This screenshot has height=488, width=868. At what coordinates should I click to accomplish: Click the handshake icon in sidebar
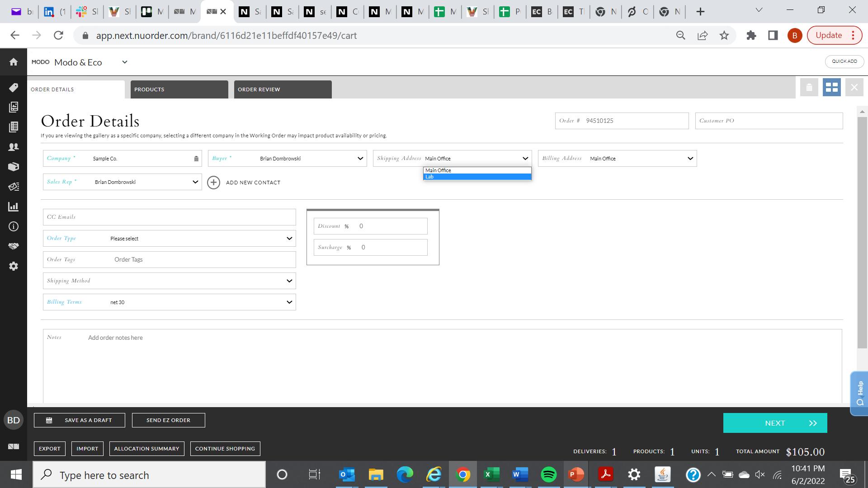(x=14, y=246)
